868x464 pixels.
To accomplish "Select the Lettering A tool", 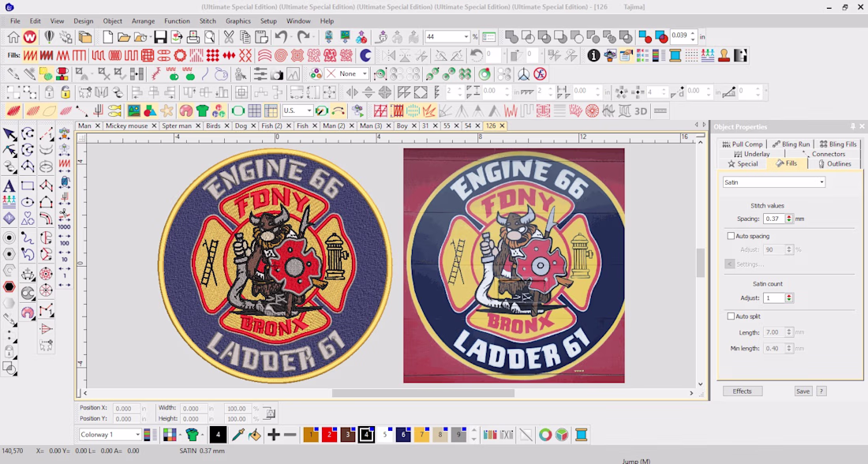I will [x=9, y=186].
